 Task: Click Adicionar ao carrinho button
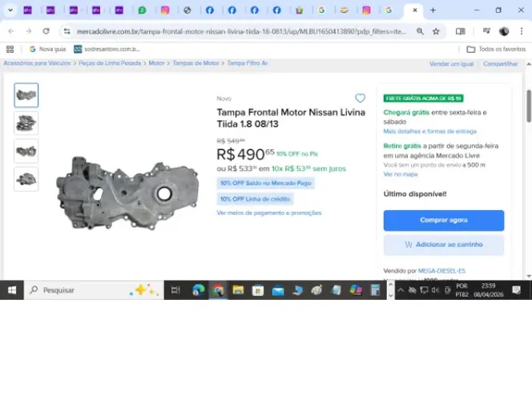pos(444,245)
